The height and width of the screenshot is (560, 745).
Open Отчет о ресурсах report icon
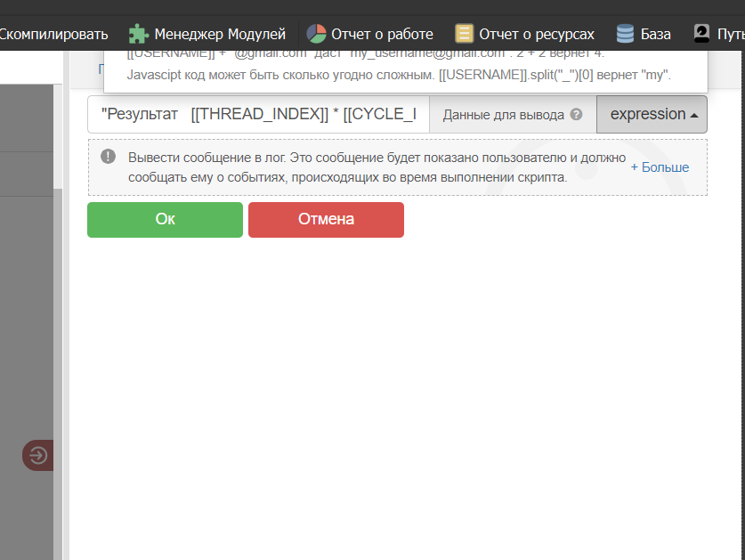(x=464, y=34)
